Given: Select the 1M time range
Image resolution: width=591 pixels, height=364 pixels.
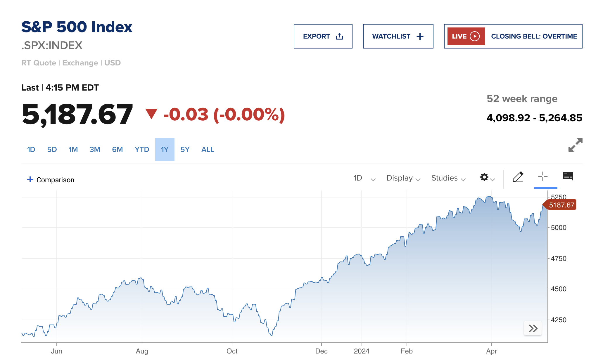Looking at the screenshot, I should [73, 150].
